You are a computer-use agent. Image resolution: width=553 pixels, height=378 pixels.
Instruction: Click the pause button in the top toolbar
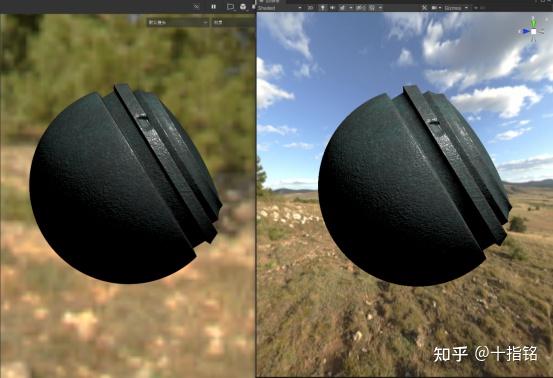[x=214, y=7]
